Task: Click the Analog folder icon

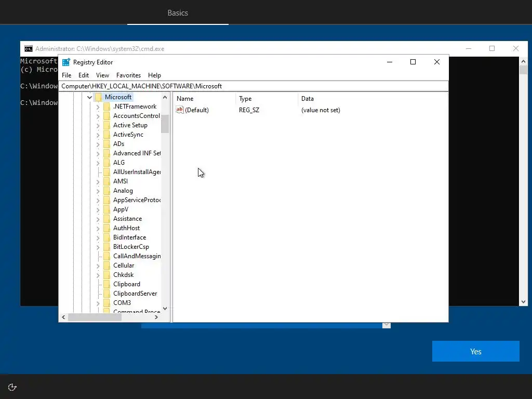Action: (107, 191)
